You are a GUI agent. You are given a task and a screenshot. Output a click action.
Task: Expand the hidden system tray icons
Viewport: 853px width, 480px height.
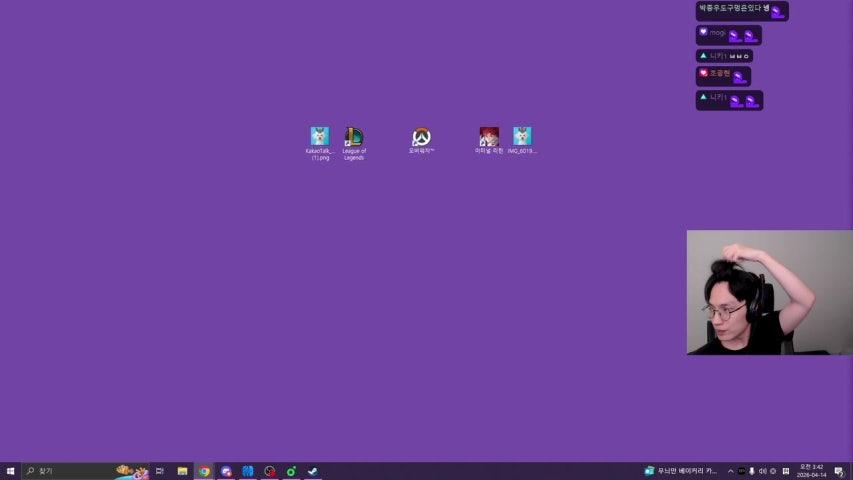[730, 471]
